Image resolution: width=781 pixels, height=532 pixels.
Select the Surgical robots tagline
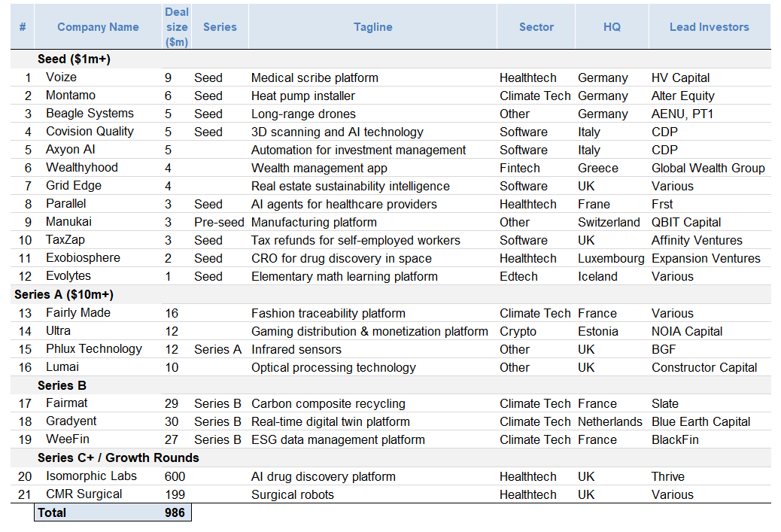click(293, 494)
